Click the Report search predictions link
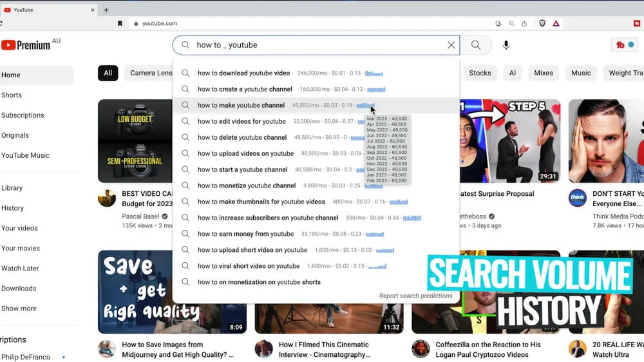Viewport: 644px width, 362px height. 415,296
